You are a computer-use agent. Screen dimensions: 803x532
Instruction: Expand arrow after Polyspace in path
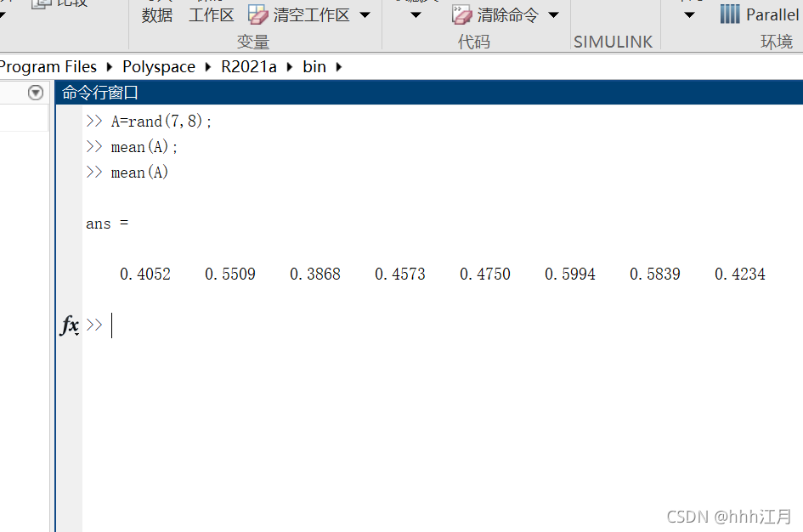[207, 66]
